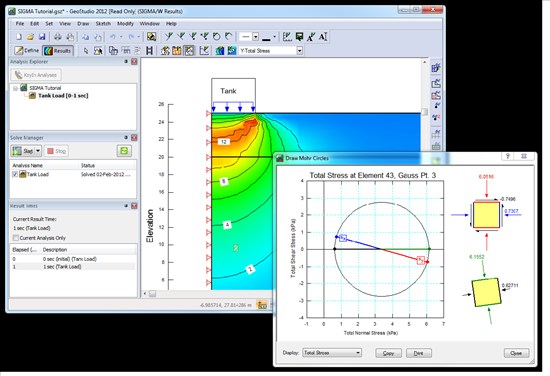
Task: Select the pointer arrow tool
Action: click(x=86, y=51)
